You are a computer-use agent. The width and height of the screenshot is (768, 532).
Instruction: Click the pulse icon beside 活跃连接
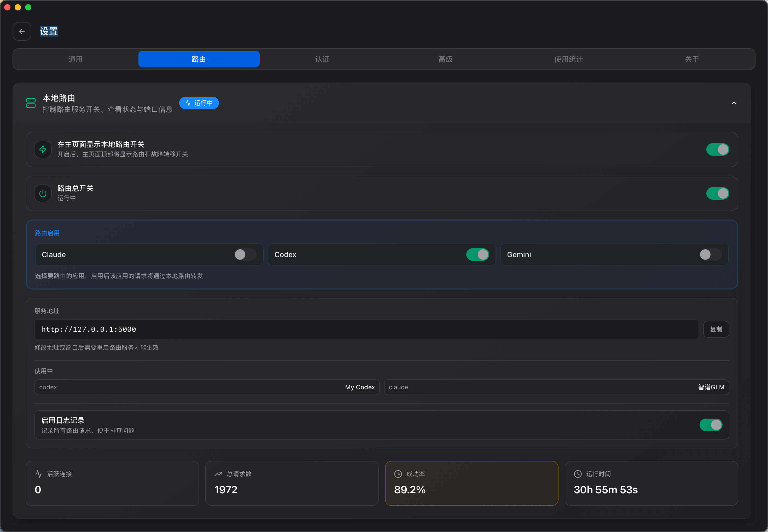pyautogui.click(x=39, y=474)
